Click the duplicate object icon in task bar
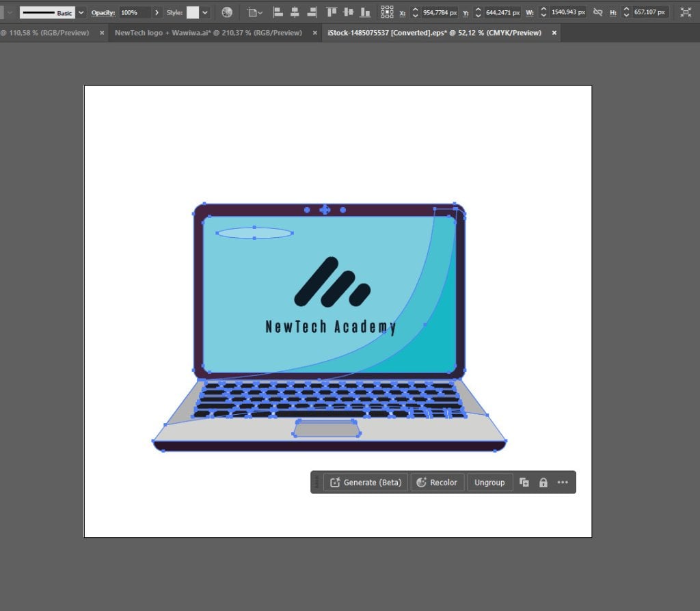Image resolution: width=700 pixels, height=611 pixels. coord(524,483)
